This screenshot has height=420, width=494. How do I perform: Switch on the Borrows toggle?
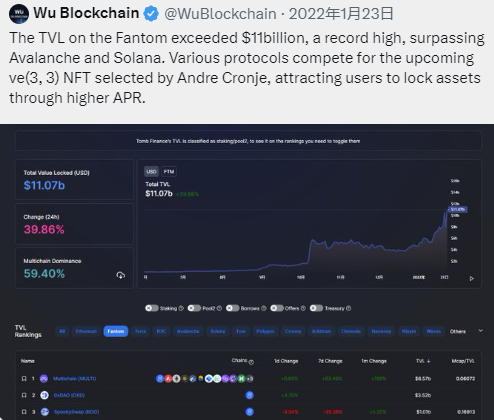tap(233, 308)
